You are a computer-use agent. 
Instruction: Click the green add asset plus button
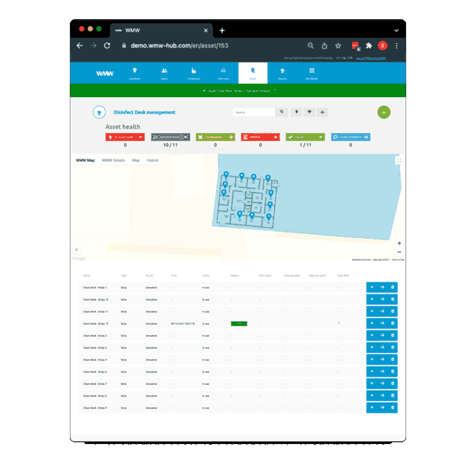383,112
